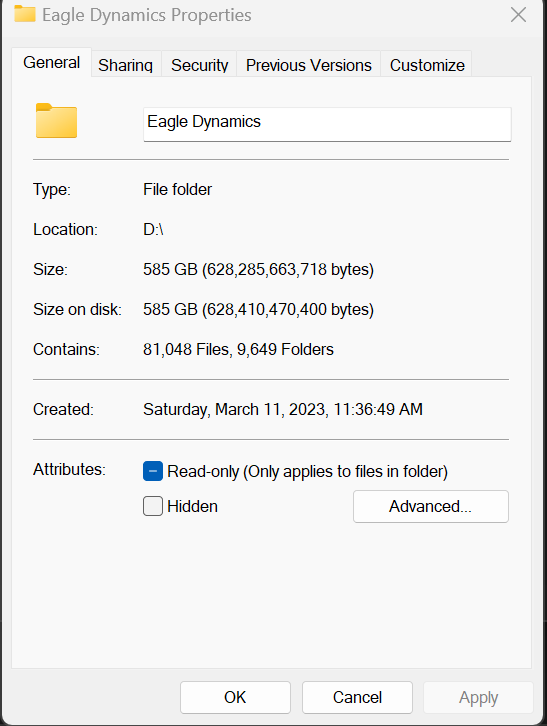Open the Previous Versions tab

click(308, 65)
